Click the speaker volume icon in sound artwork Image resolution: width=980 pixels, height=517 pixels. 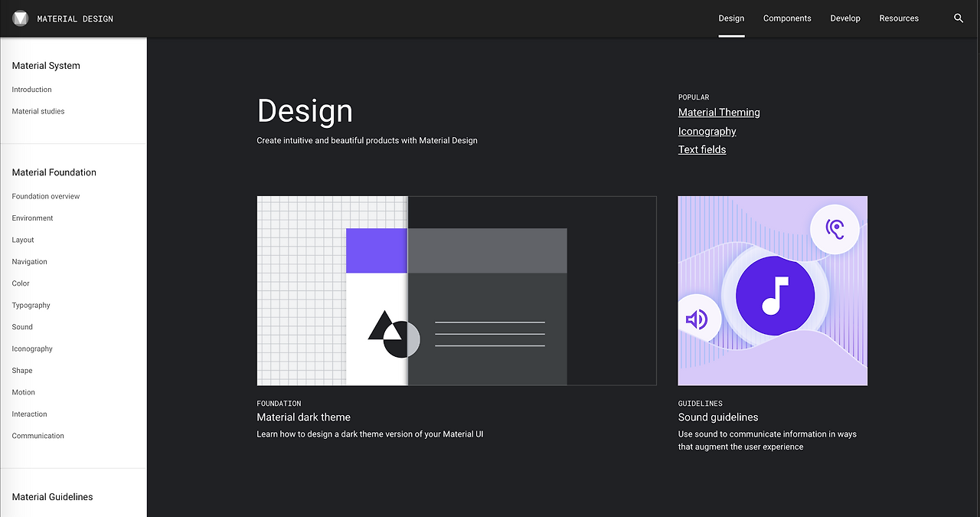[697, 319]
